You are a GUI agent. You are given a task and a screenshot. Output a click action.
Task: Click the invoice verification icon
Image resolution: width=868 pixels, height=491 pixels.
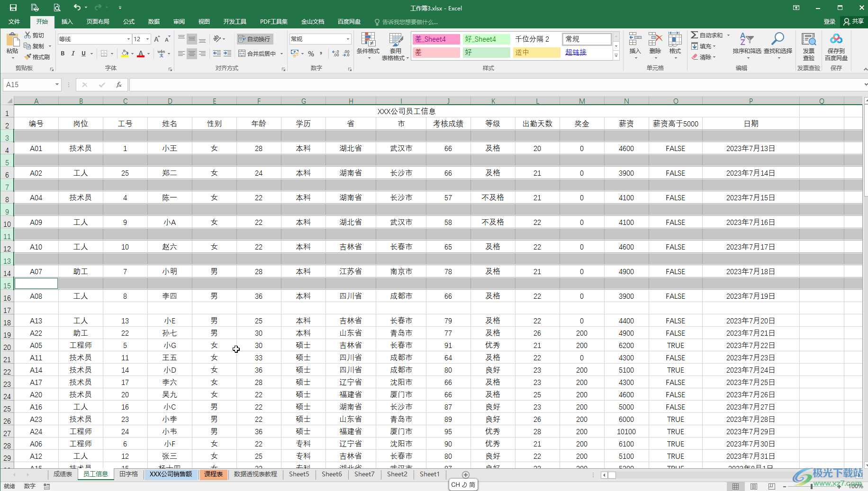click(x=809, y=40)
